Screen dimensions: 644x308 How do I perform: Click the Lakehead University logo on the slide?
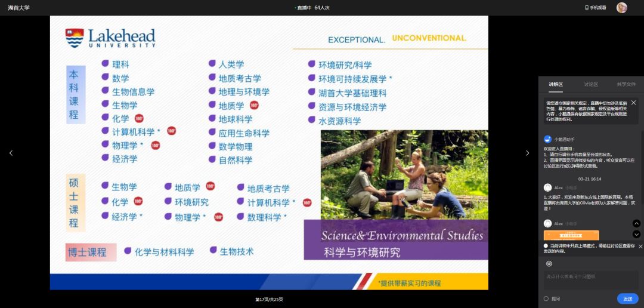(110, 38)
